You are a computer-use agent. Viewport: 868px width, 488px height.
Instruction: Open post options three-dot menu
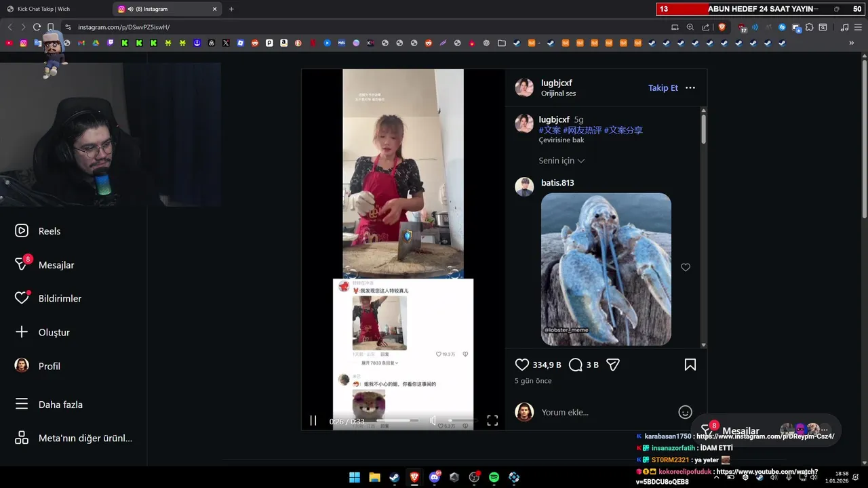pos(690,88)
